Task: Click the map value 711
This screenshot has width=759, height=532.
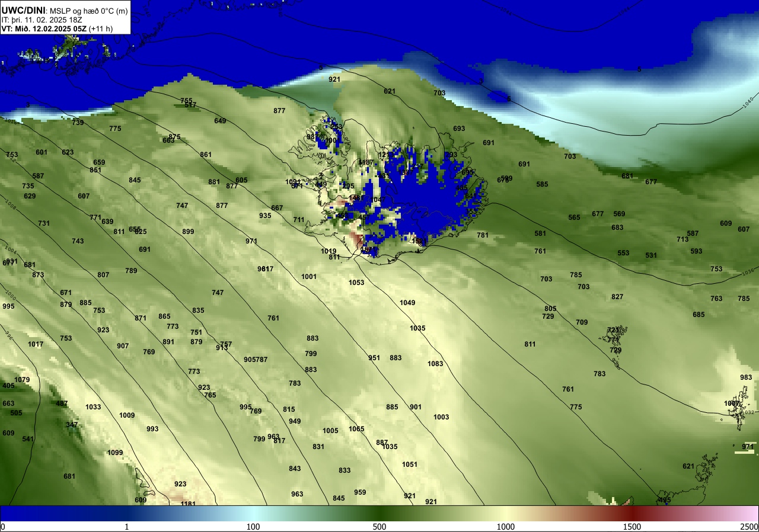Action: coord(299,220)
